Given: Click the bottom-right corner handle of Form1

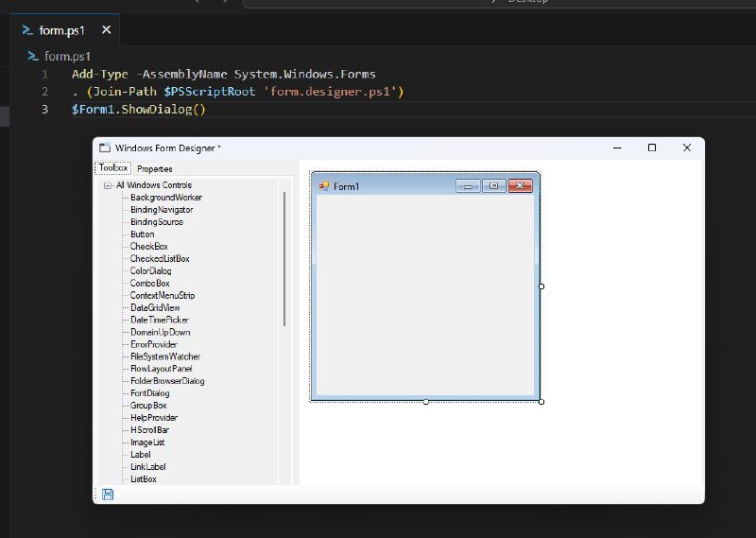Looking at the screenshot, I should coord(541,402).
